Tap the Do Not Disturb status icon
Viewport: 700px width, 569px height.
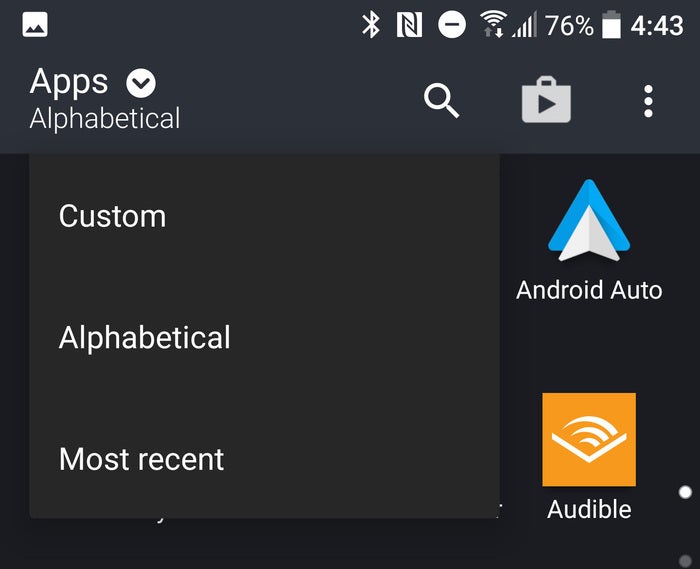tap(452, 25)
